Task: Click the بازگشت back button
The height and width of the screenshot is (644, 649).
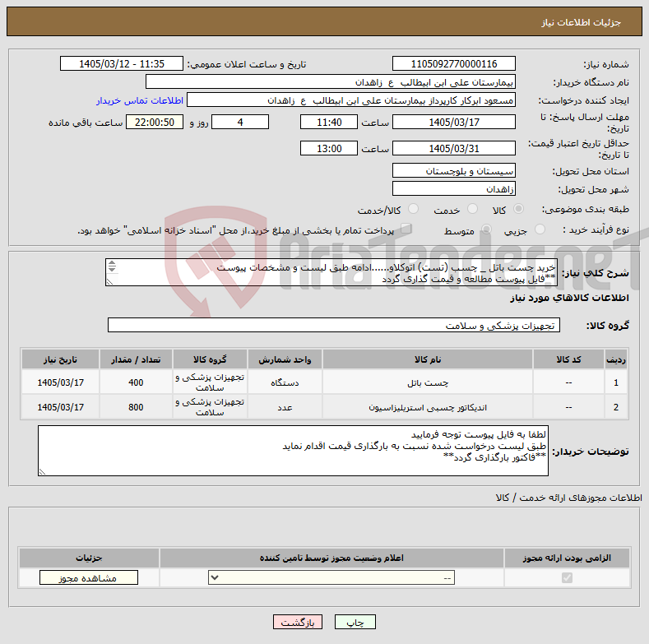Action: click(298, 622)
